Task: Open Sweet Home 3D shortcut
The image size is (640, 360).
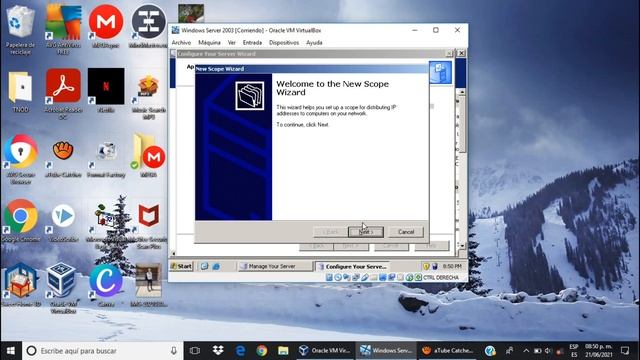Action: pyautogui.click(x=20, y=285)
